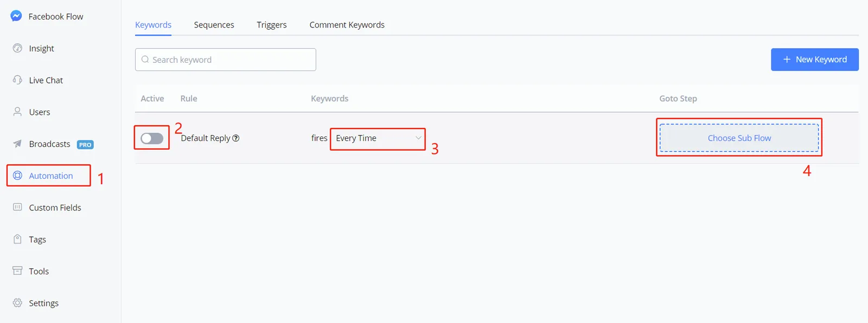Click the Tools box icon
The image size is (868, 323).
pos(17,270)
